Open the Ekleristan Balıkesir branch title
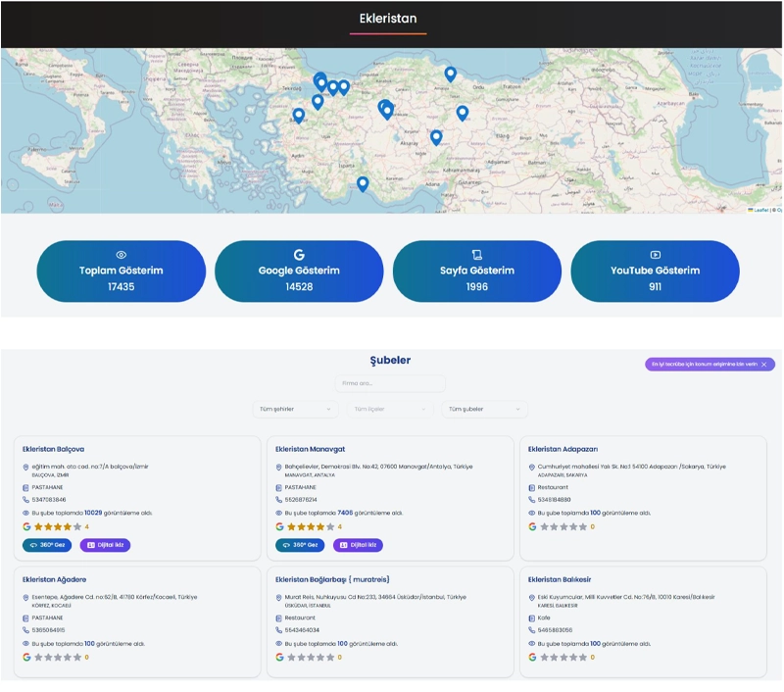The width and height of the screenshot is (784, 692). pos(561,579)
